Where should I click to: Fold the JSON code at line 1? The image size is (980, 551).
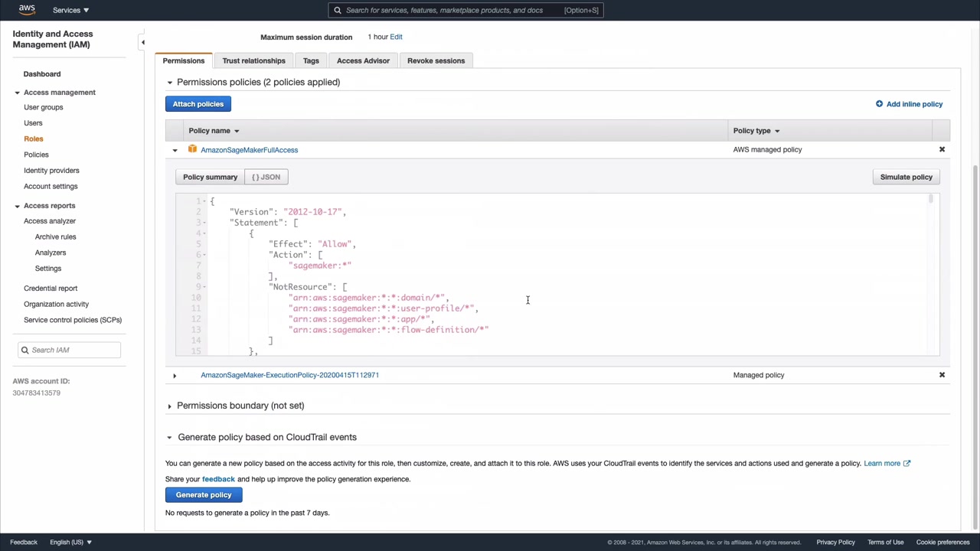[204, 201]
